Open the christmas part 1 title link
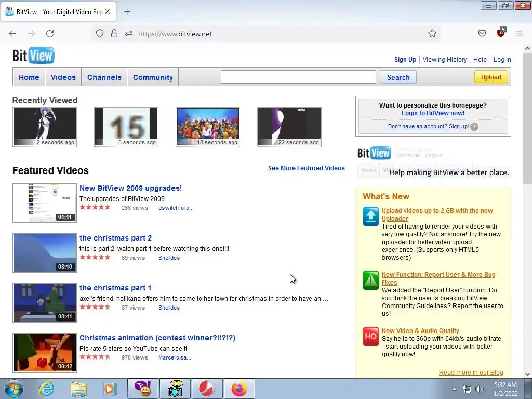The height and width of the screenshot is (399, 532). (115, 288)
